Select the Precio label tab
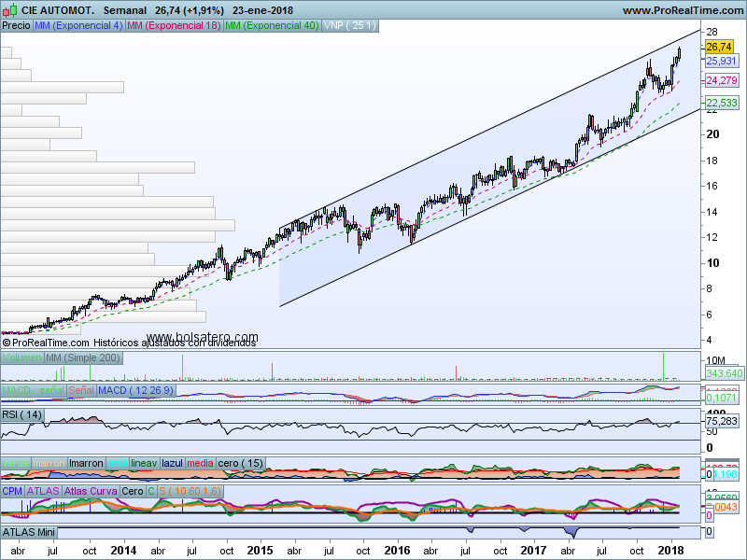 tap(16, 26)
